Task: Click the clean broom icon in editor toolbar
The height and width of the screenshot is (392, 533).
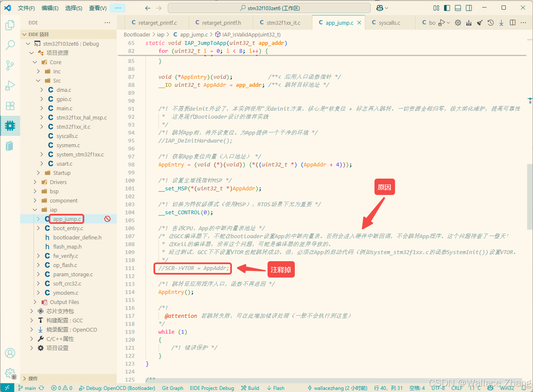Action: 480,23
